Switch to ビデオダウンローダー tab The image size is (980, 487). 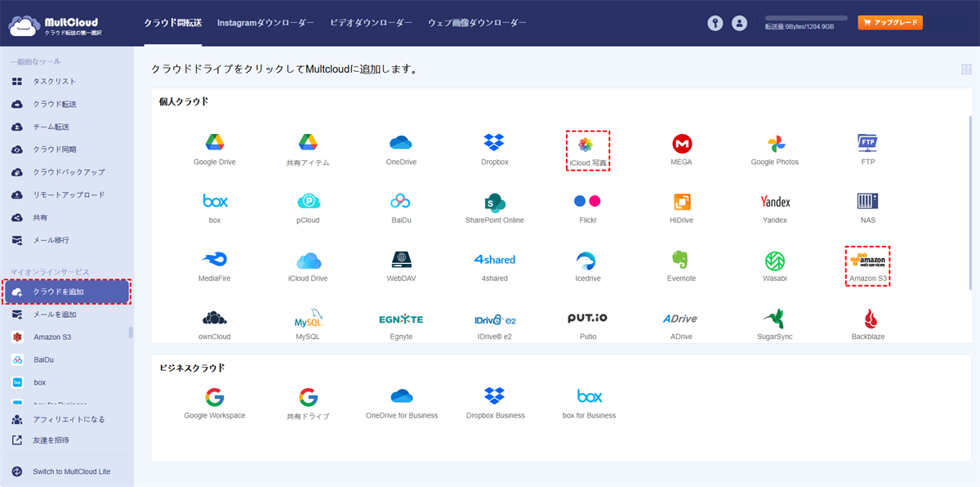(x=371, y=23)
